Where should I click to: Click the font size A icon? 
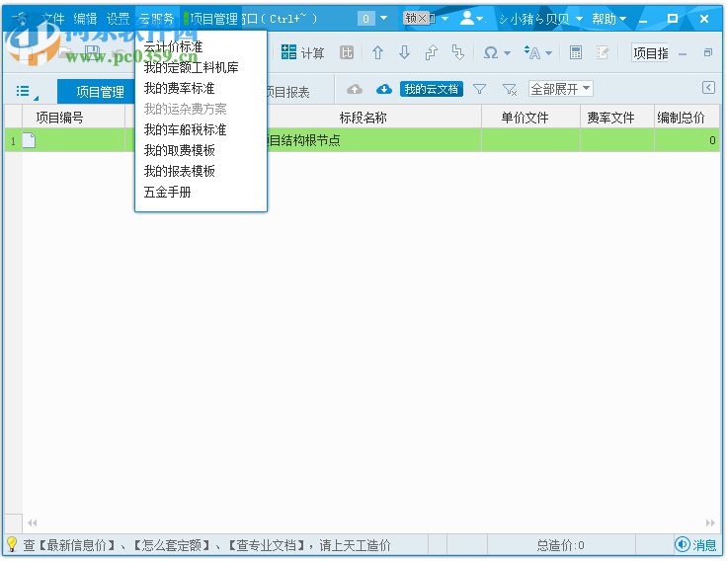[532, 53]
